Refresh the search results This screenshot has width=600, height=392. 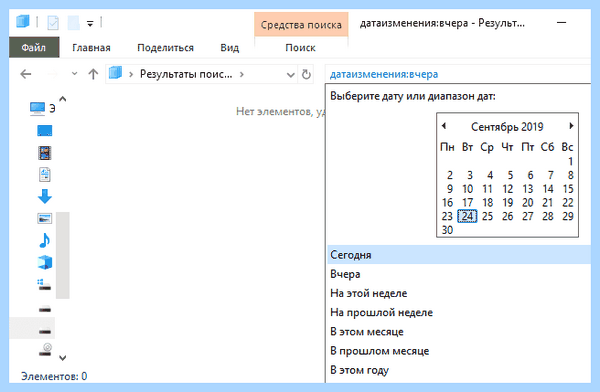[306, 74]
